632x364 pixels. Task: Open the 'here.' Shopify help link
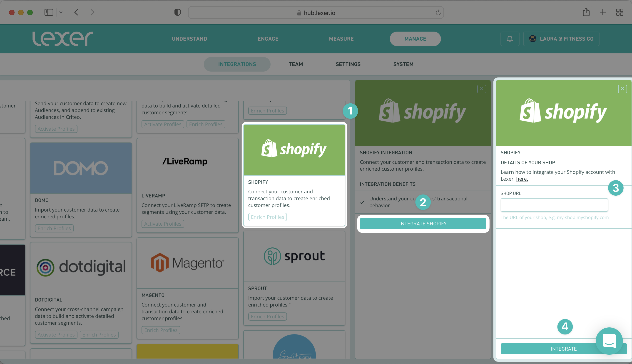[522, 179]
